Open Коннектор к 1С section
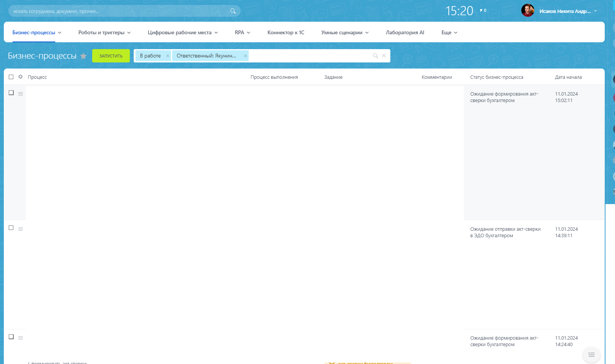This screenshot has width=615, height=364. click(286, 32)
